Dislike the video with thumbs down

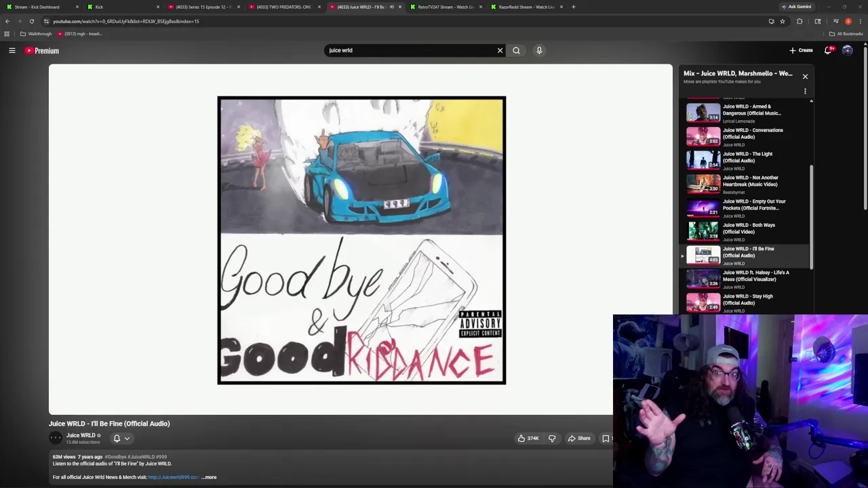pyautogui.click(x=552, y=439)
